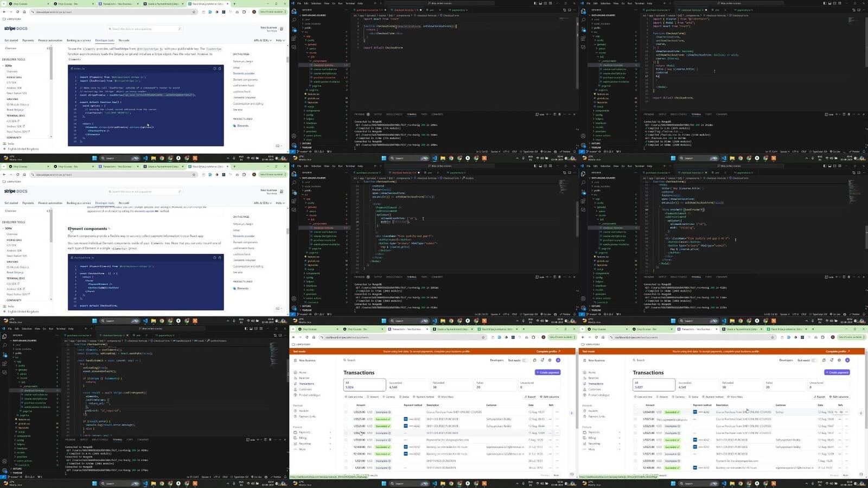Focus docs search field in index.js Stripe Docs
868x488 pixels.
(145, 29)
